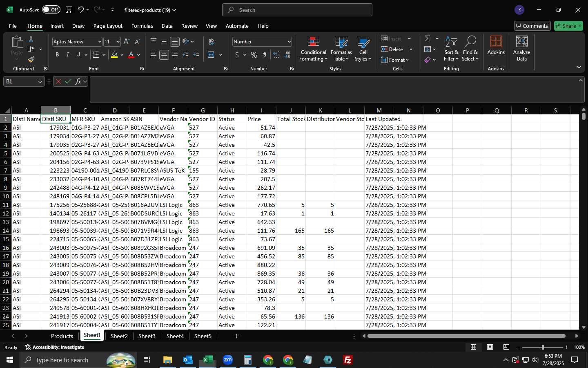Click the Undo arrow
Screen dimensions: 588x368
(x=81, y=10)
